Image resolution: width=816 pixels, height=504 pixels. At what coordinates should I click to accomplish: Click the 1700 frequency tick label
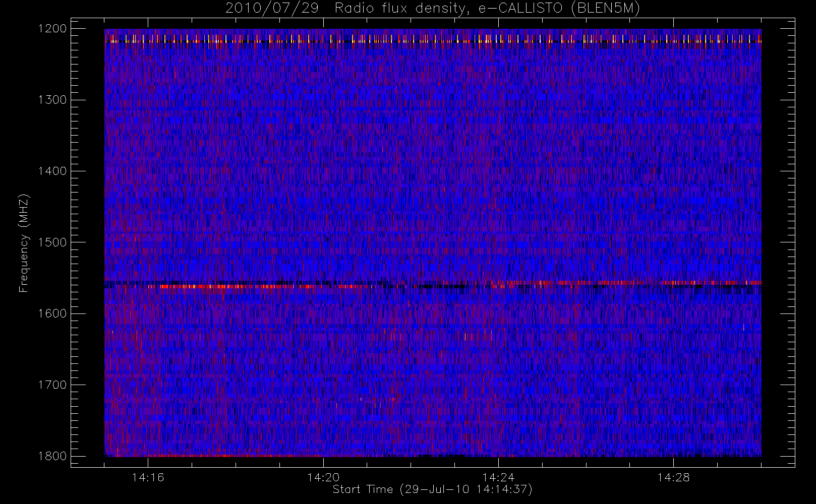[x=52, y=385]
